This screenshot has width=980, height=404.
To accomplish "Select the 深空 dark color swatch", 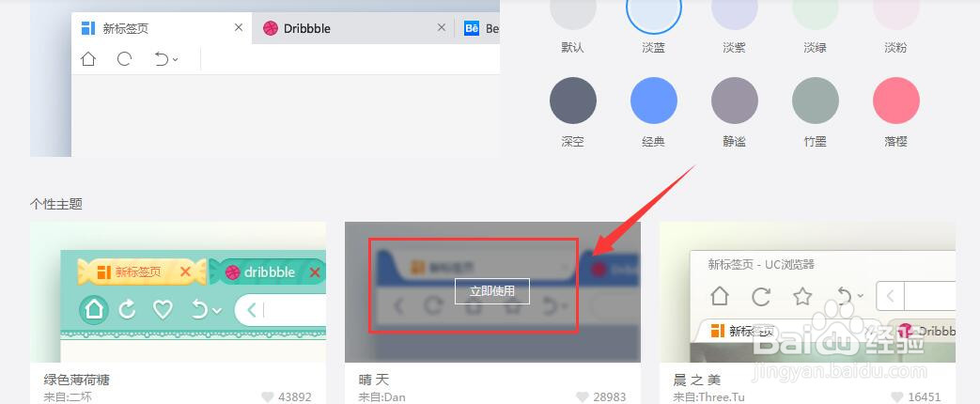I will pyautogui.click(x=572, y=101).
